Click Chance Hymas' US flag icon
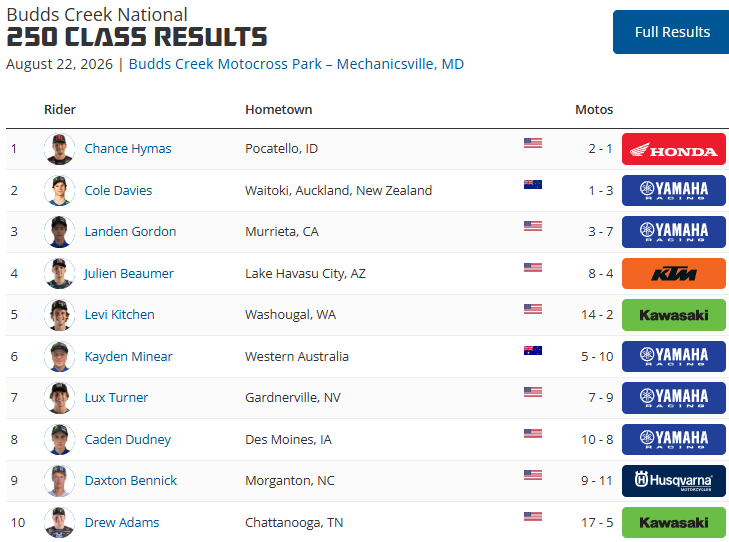The width and height of the screenshot is (729, 542). (533, 143)
